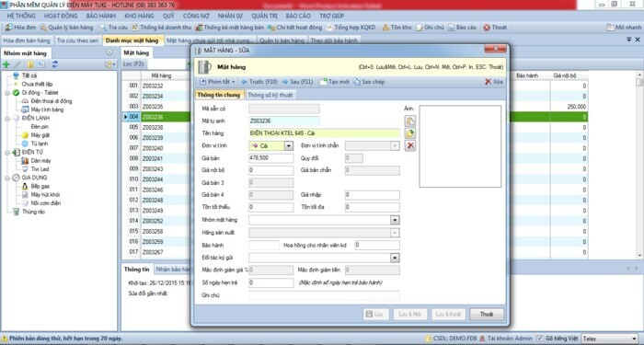Open the Telex input method dropdown
The image size is (644, 345).
[x=635, y=339]
